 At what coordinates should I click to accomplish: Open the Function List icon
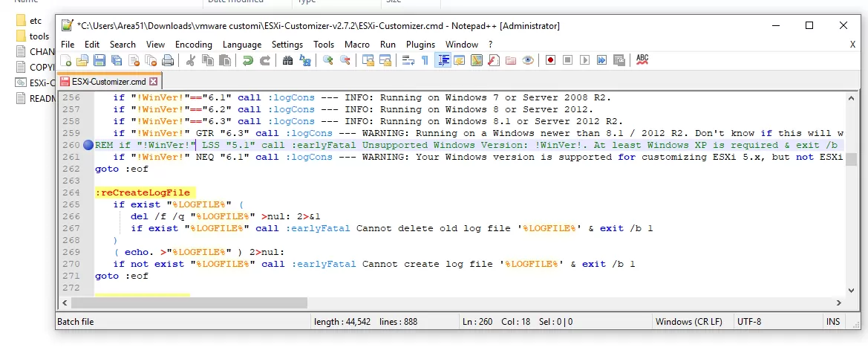coord(494,60)
